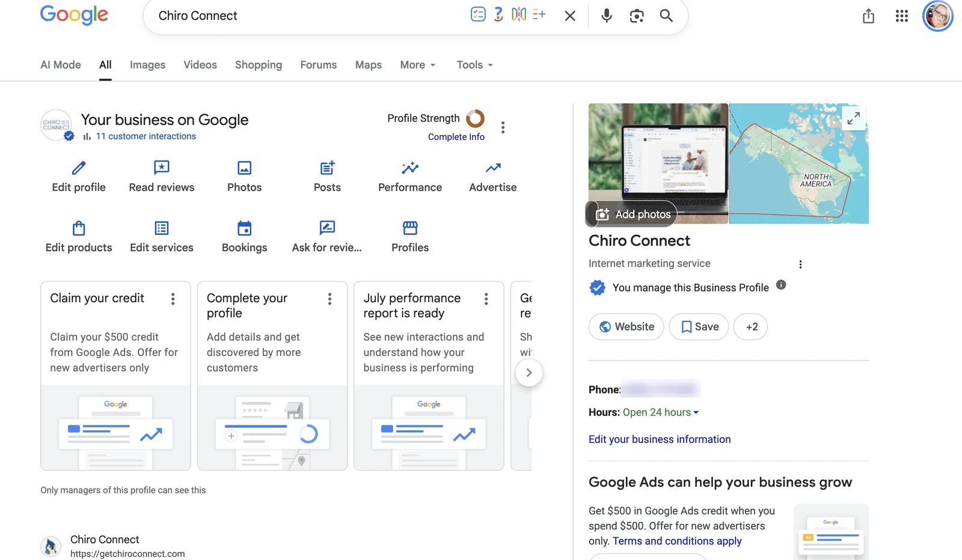Click the Add photos button

tap(633, 214)
